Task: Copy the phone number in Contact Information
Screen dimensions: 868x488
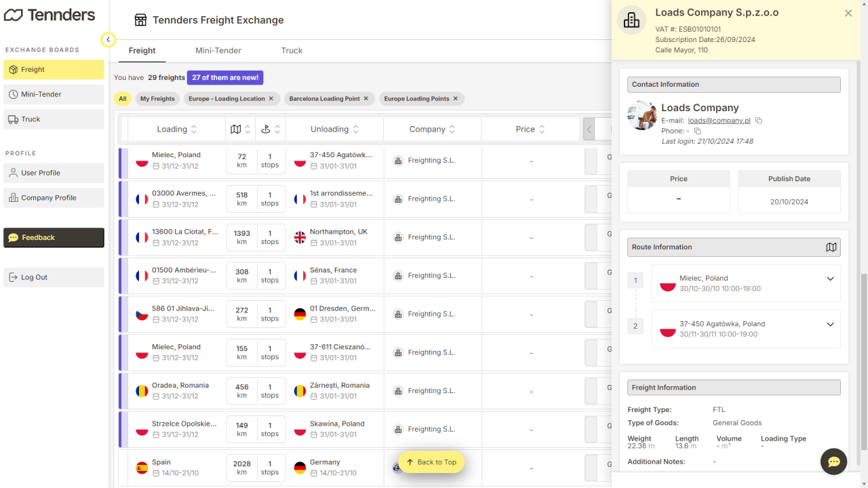Action: [697, 131]
